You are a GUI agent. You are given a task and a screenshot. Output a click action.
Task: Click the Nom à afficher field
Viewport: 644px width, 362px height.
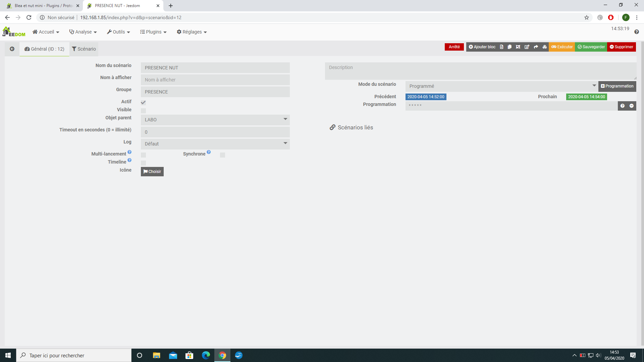(x=215, y=80)
